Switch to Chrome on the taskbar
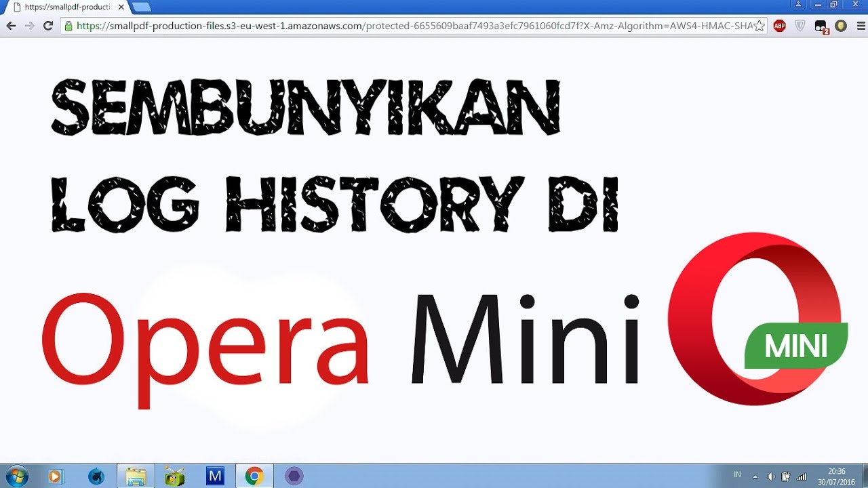868x488 pixels. [x=254, y=476]
